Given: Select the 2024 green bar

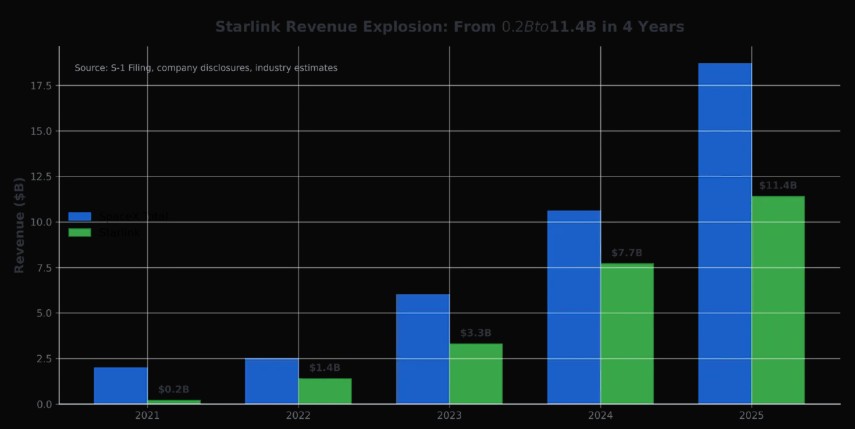Looking at the screenshot, I should pyautogui.click(x=627, y=334).
